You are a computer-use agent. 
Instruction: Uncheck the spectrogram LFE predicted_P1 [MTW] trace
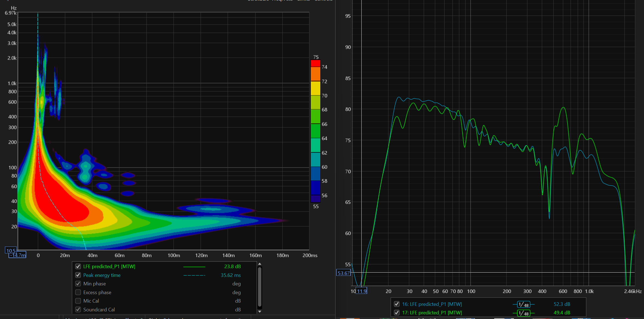tap(78, 267)
